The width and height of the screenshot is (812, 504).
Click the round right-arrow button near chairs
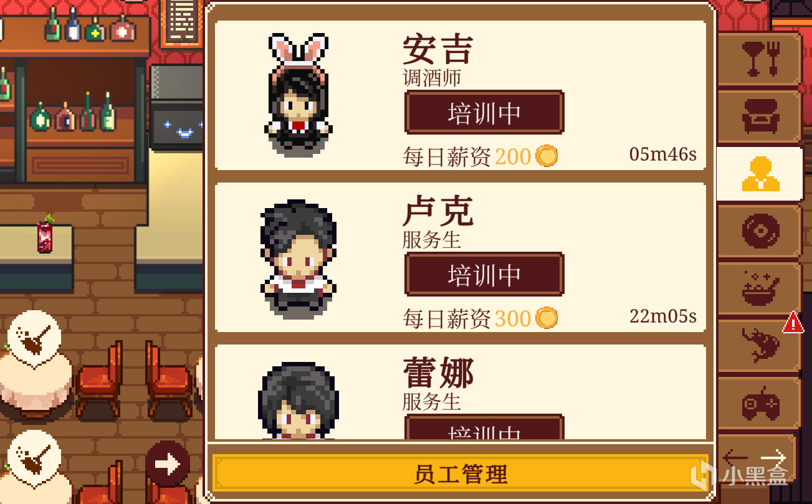(x=168, y=464)
